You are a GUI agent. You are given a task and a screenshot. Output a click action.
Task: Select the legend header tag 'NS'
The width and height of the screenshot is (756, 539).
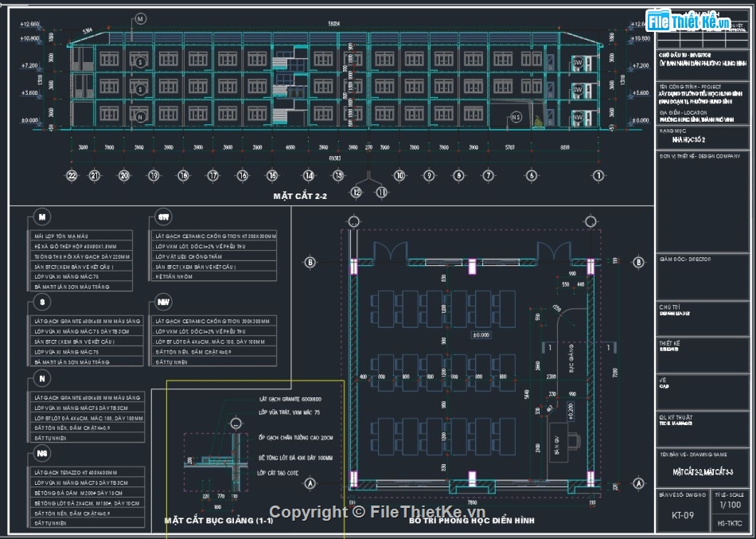42,454
